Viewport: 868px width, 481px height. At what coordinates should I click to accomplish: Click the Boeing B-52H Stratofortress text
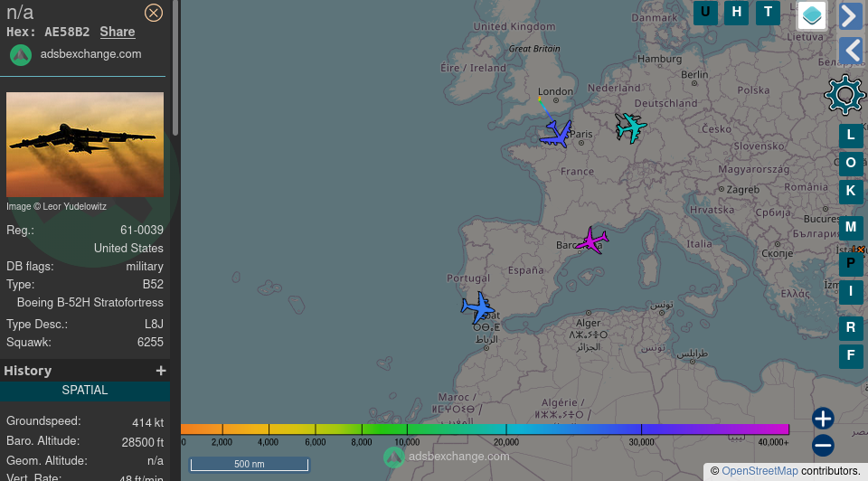point(90,303)
